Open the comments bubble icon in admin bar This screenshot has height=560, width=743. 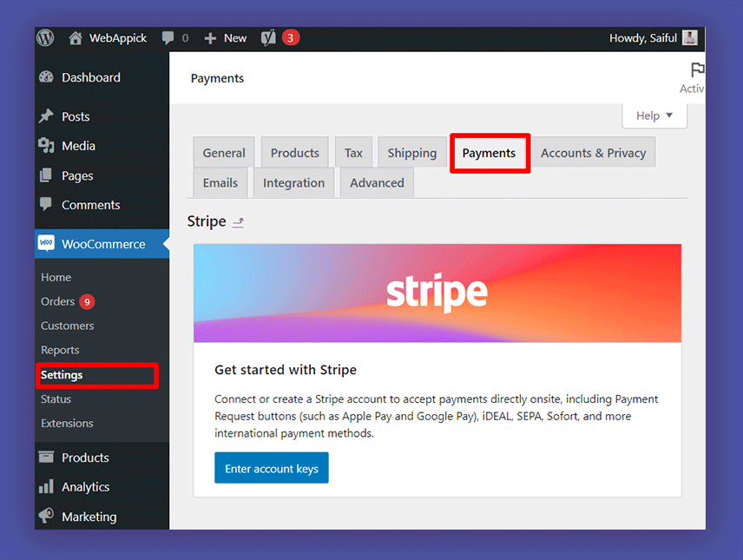pos(168,38)
